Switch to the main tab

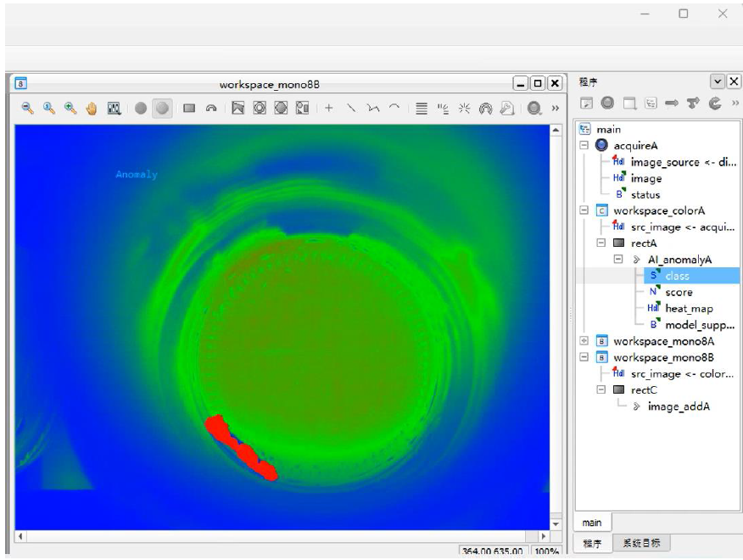(592, 523)
